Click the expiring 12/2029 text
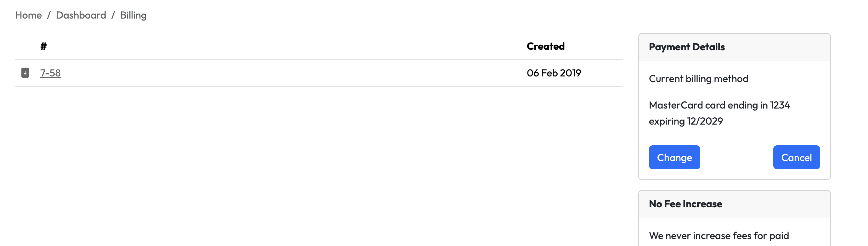The image size is (868, 246). pyautogui.click(x=686, y=121)
